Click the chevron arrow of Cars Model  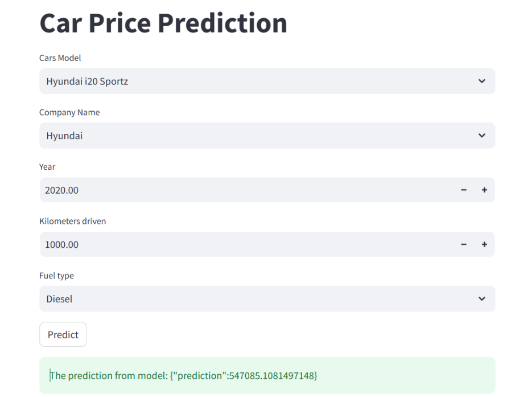point(481,81)
